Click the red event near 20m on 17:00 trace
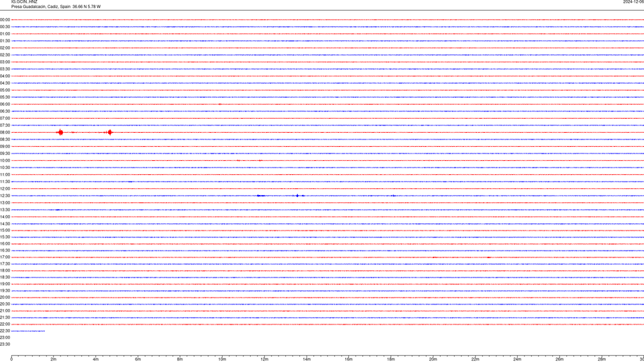 [434, 257]
